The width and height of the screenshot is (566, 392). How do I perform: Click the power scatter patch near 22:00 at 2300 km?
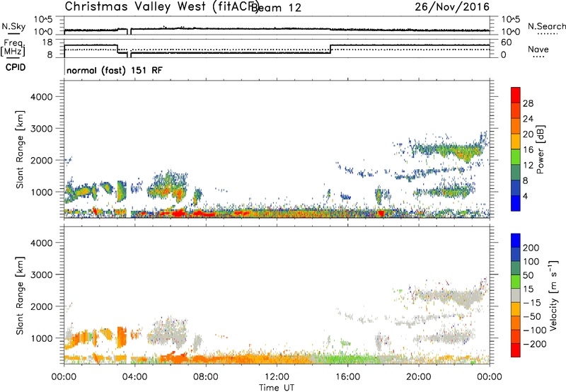click(453, 150)
